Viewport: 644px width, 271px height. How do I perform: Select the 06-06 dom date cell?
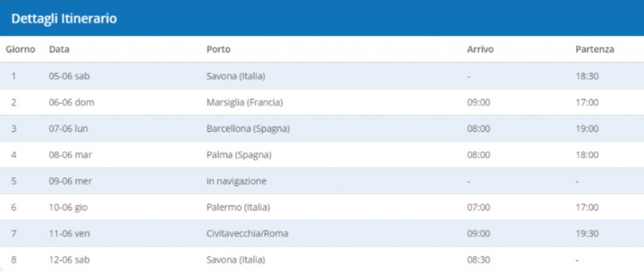tap(72, 102)
